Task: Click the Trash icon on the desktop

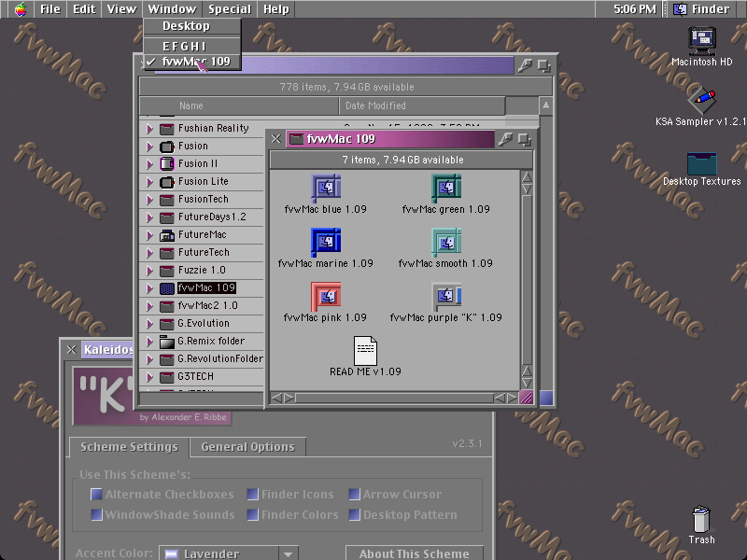Action: pos(701,519)
